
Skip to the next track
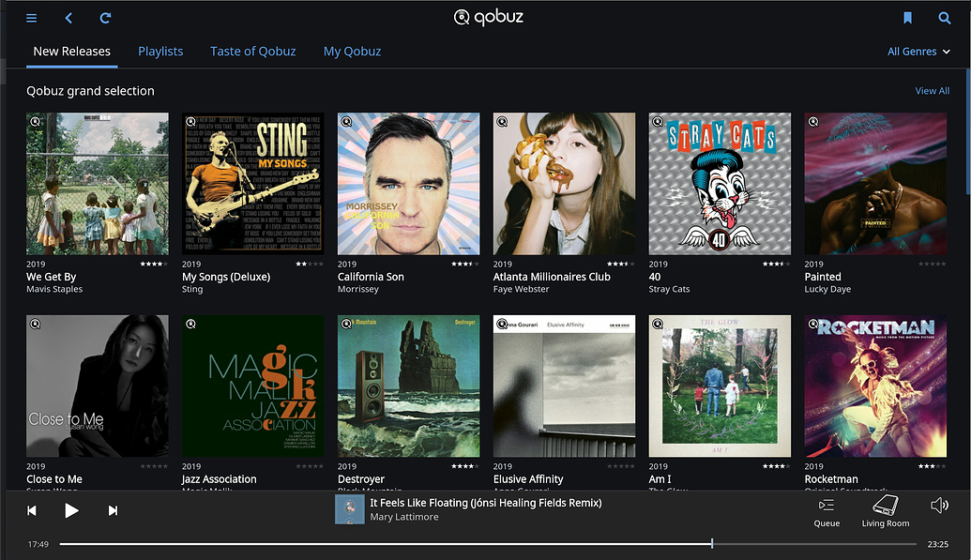click(113, 510)
